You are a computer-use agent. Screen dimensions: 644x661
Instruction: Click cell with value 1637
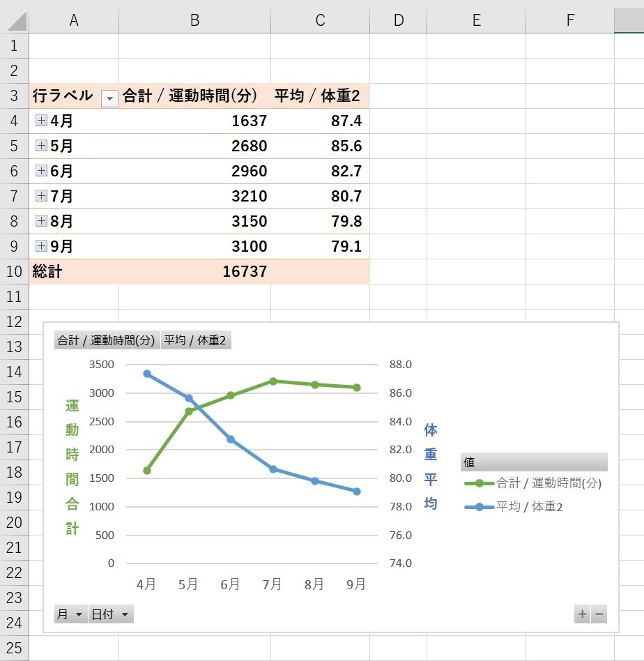tap(194, 121)
